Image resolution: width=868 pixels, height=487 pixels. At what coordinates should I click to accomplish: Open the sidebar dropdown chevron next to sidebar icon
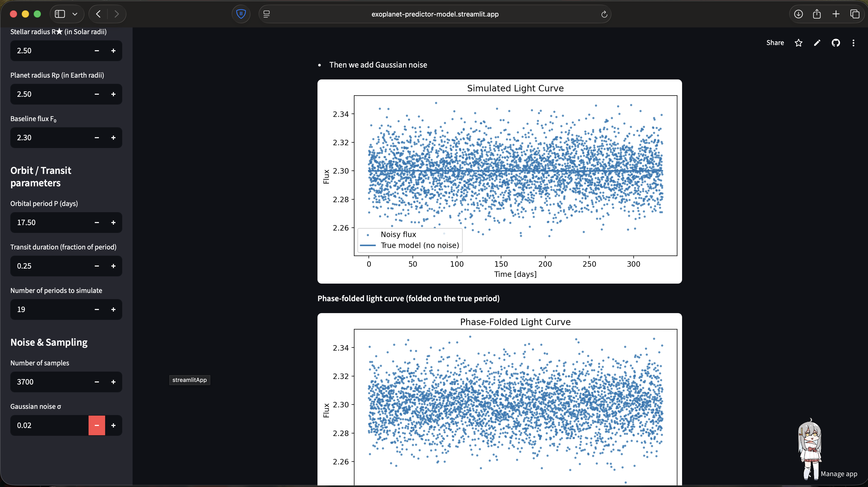tap(75, 14)
